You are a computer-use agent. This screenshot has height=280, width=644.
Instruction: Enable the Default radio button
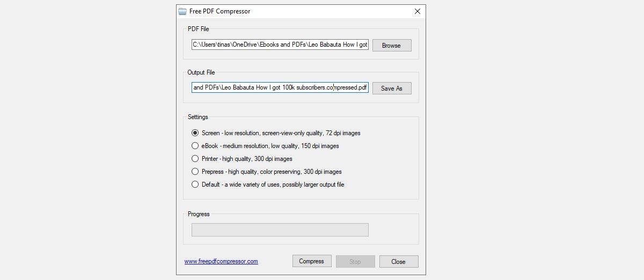point(195,185)
